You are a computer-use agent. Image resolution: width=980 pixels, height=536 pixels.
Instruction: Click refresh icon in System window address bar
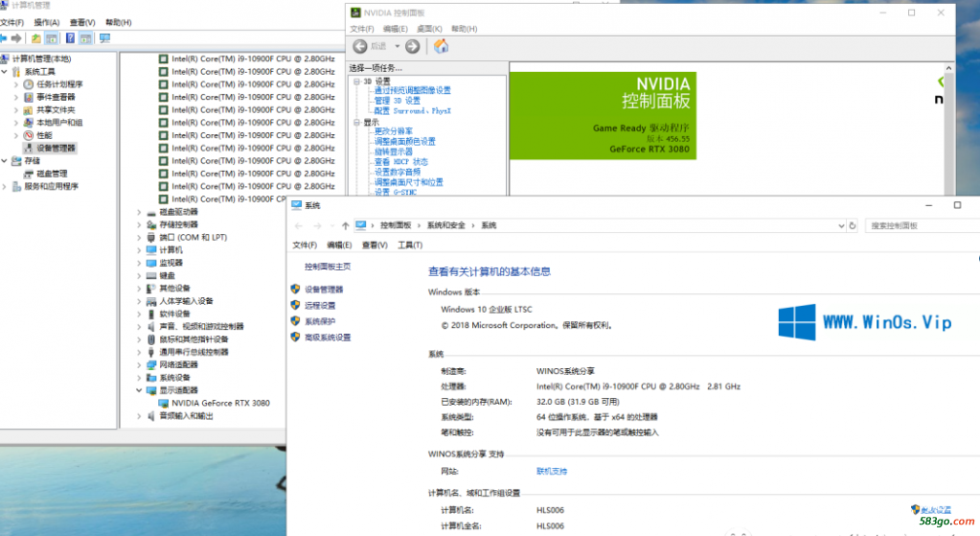click(x=852, y=225)
